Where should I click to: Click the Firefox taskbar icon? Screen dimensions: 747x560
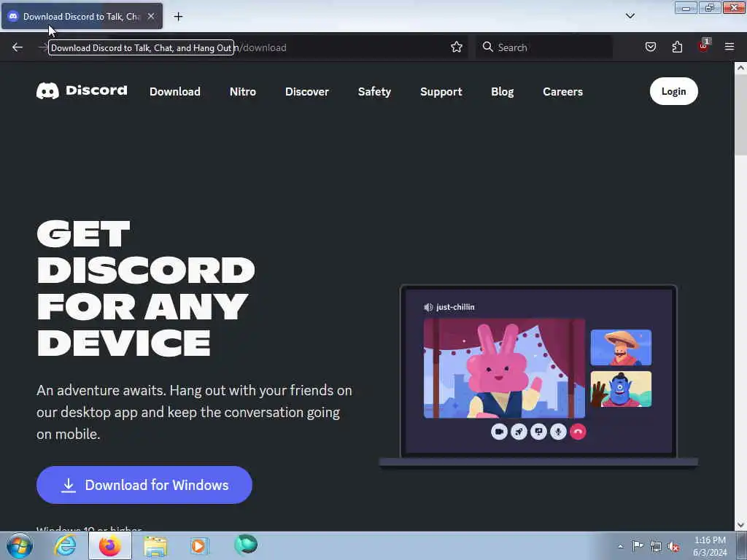coord(110,545)
